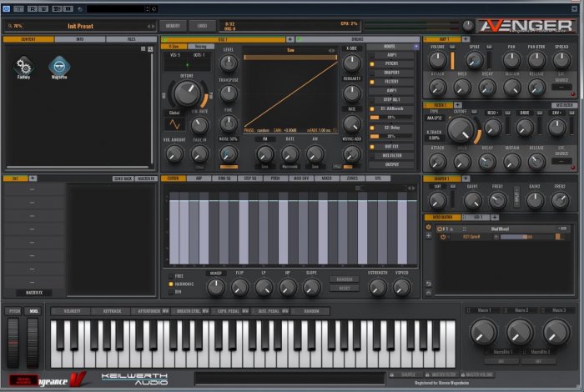Switch to the MOD ENV tab

[x=301, y=178]
